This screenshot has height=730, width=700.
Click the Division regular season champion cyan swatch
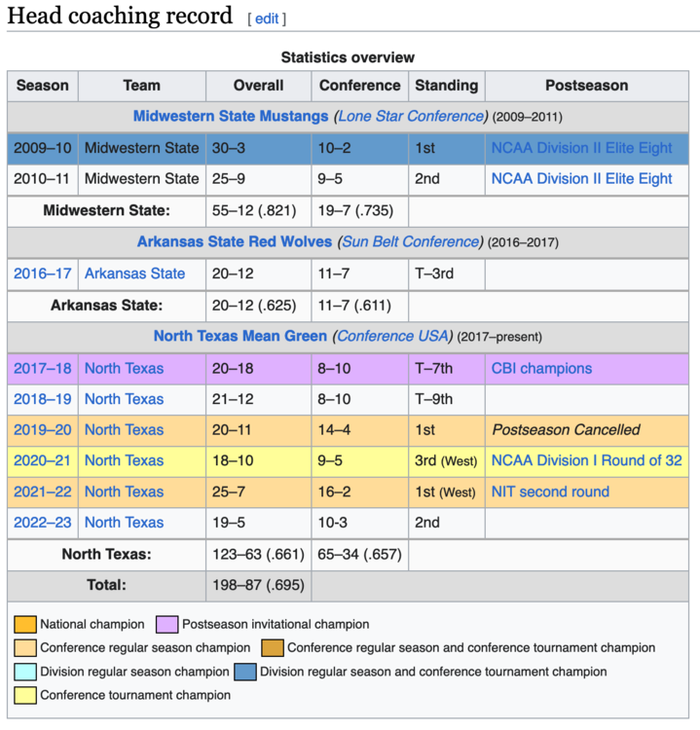pyautogui.click(x=25, y=672)
